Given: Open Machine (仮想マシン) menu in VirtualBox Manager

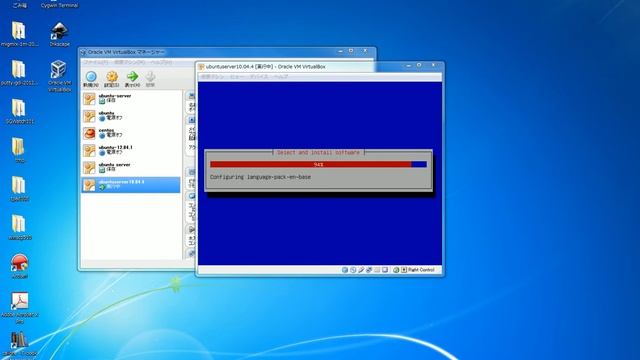Looking at the screenshot, I should [130, 62].
